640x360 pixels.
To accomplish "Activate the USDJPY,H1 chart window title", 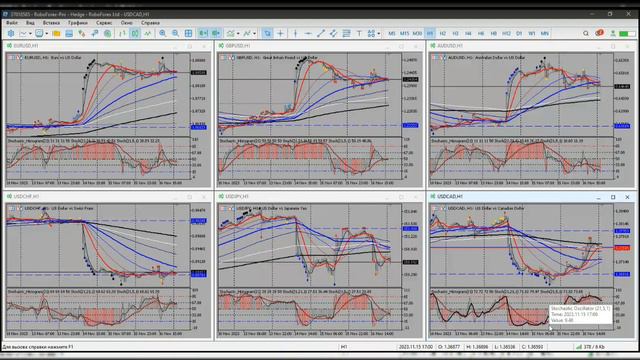I will pyautogui.click(x=237, y=196).
